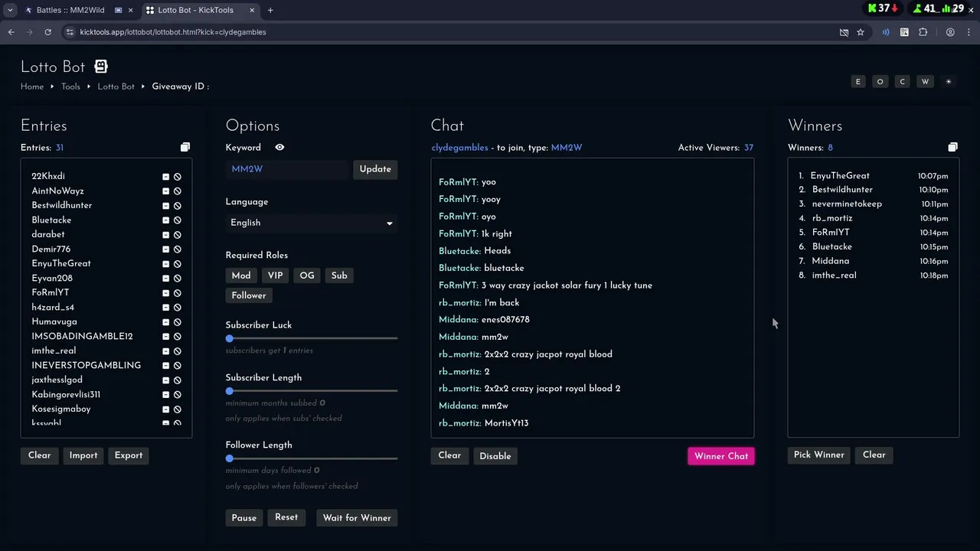Click Pick Winner button

pyautogui.click(x=818, y=455)
